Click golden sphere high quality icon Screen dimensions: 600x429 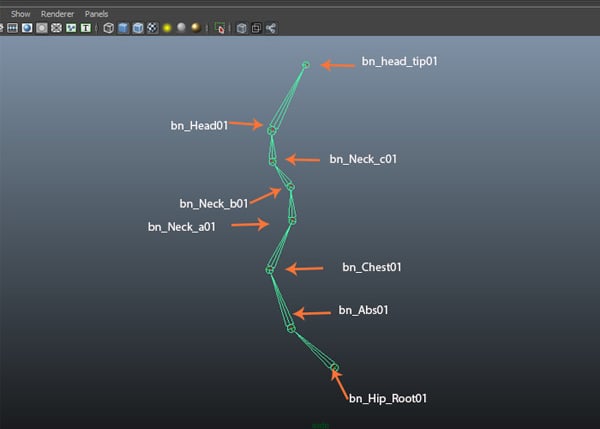pos(194,28)
